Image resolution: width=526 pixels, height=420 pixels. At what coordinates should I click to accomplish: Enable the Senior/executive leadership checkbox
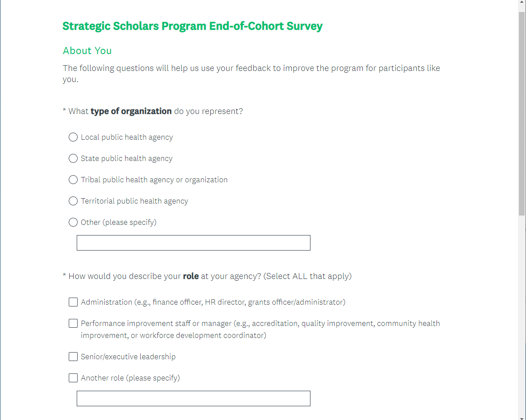point(73,357)
